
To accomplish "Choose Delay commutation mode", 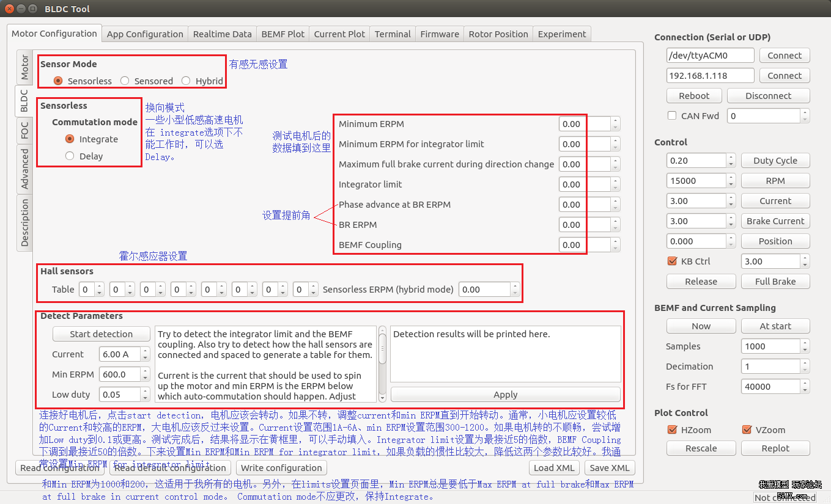I will coord(70,156).
